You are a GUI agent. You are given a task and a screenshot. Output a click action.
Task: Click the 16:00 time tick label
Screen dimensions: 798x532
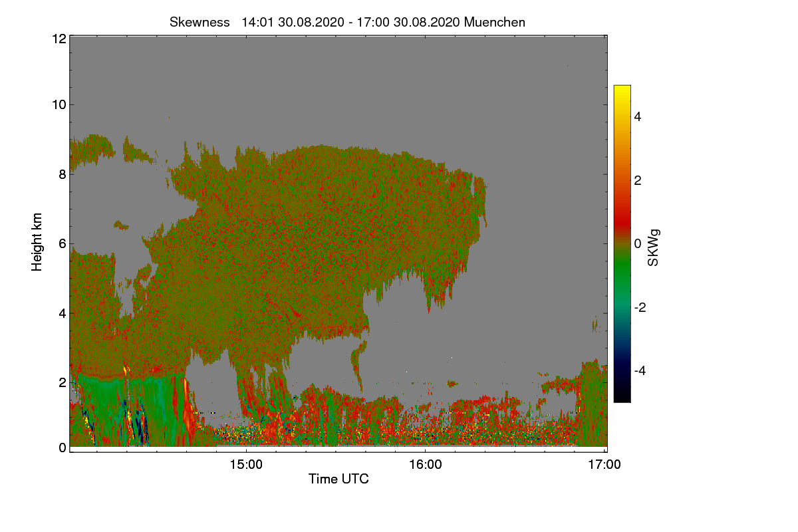pyautogui.click(x=426, y=465)
